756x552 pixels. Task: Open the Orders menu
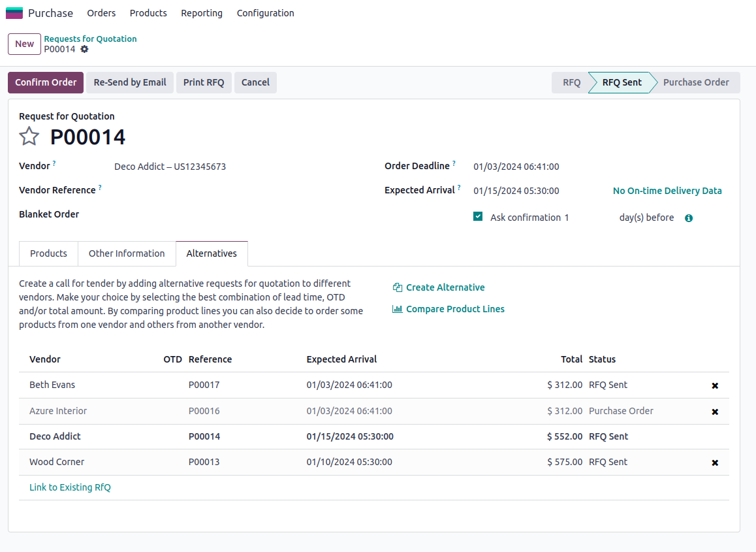tap(101, 13)
